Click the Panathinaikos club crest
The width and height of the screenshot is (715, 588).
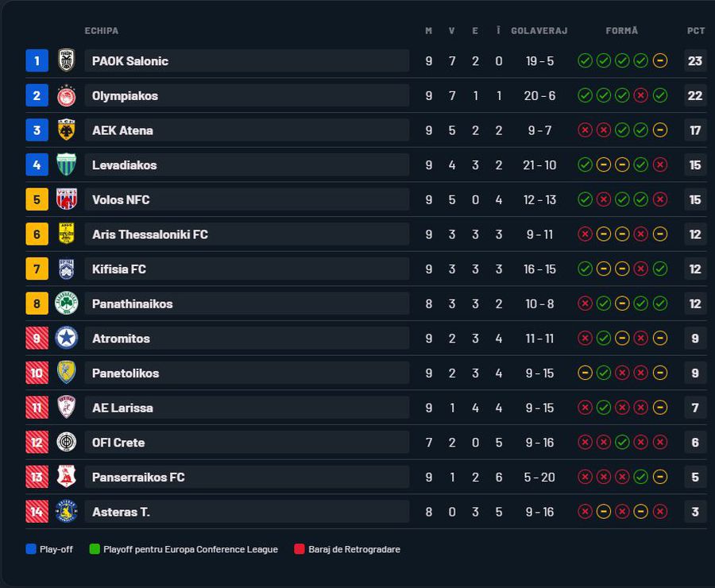coord(67,304)
